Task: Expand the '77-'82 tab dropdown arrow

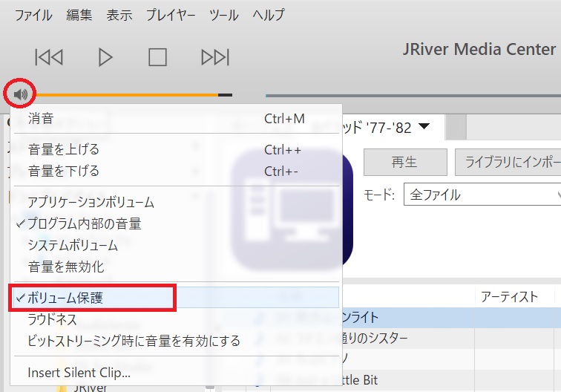Action: tap(424, 126)
